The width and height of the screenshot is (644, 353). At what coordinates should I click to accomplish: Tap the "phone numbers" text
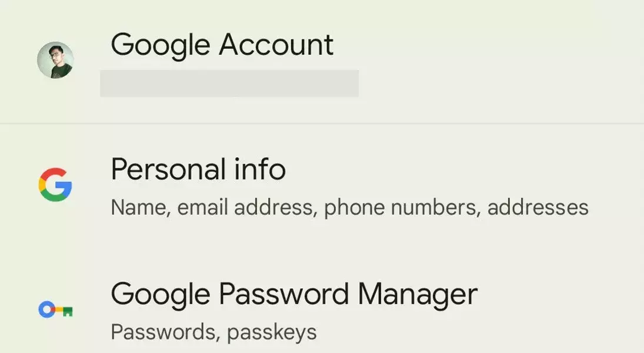(402, 208)
